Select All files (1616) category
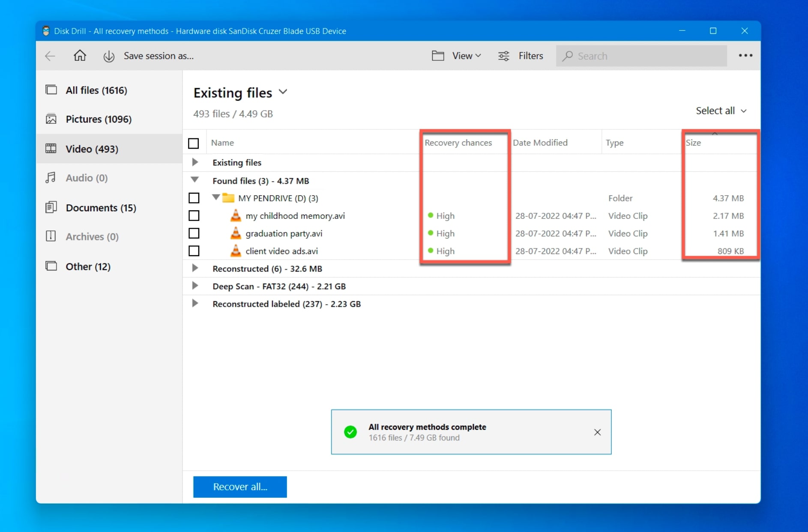Image resolution: width=808 pixels, height=532 pixels. pos(96,90)
